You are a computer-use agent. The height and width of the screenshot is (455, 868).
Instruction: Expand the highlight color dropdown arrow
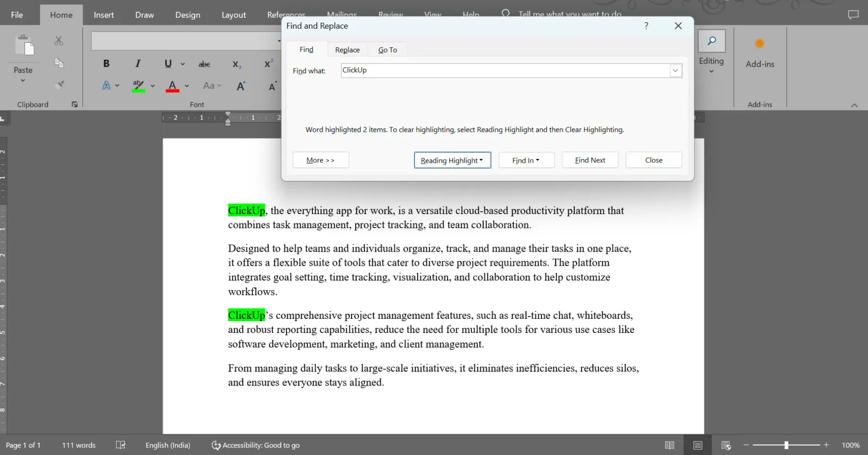(152, 86)
